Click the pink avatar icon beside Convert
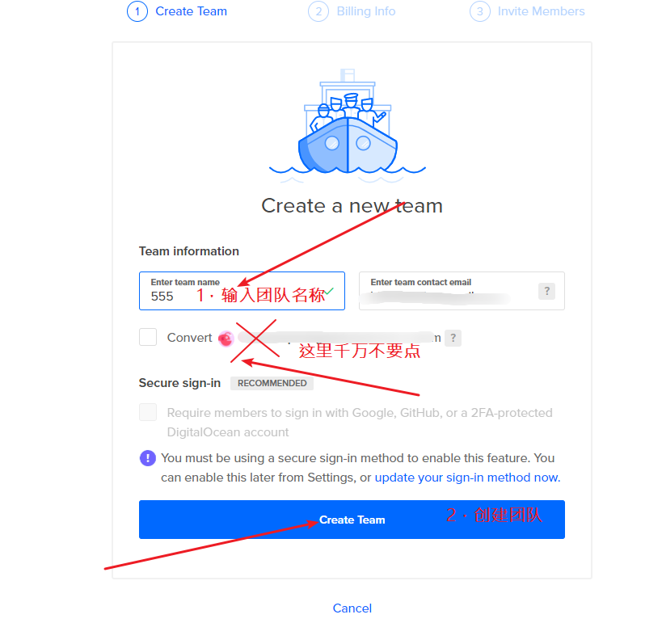 (x=226, y=339)
